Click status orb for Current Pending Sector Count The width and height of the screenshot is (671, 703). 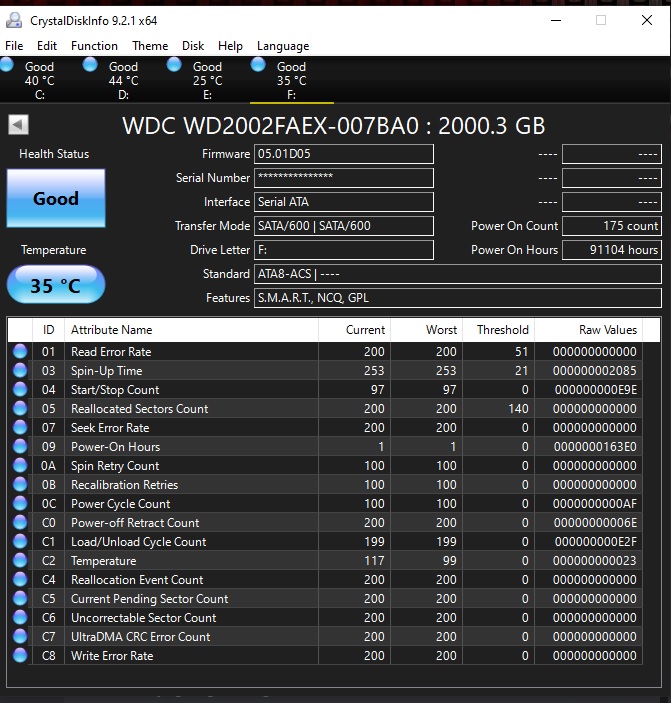[x=20, y=599]
